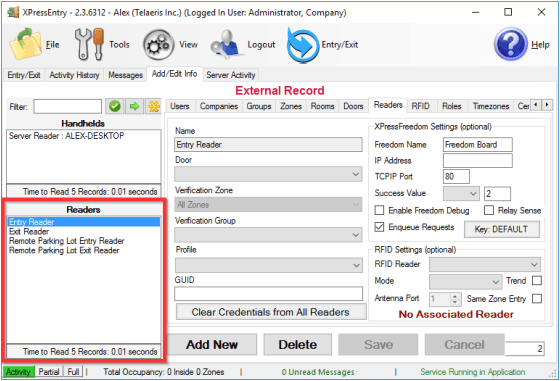The width and height of the screenshot is (560, 381).
Task: Click the Full status button
Action: point(73,372)
